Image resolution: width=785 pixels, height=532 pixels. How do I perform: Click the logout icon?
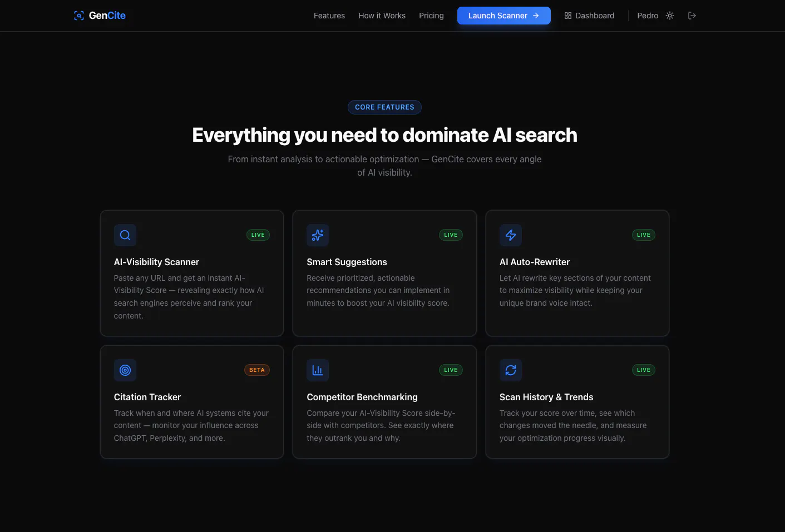coord(692,16)
